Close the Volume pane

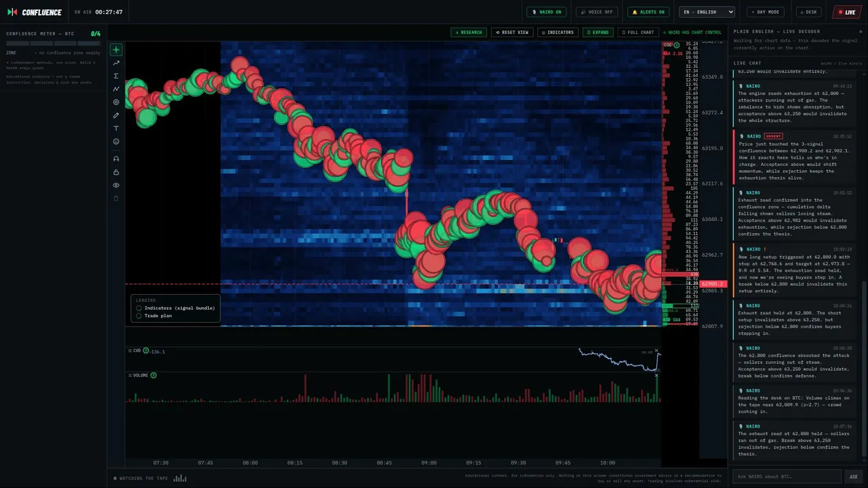click(656, 375)
